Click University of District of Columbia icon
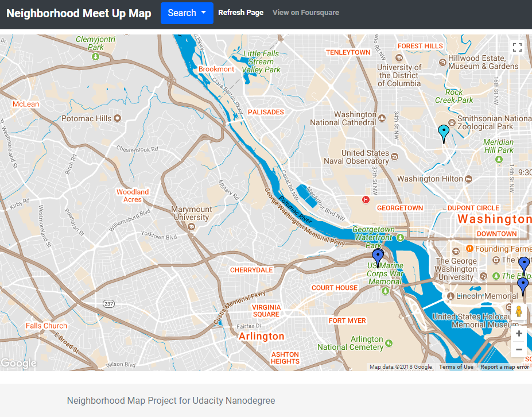The width and height of the screenshot is (532, 417). click(x=399, y=57)
